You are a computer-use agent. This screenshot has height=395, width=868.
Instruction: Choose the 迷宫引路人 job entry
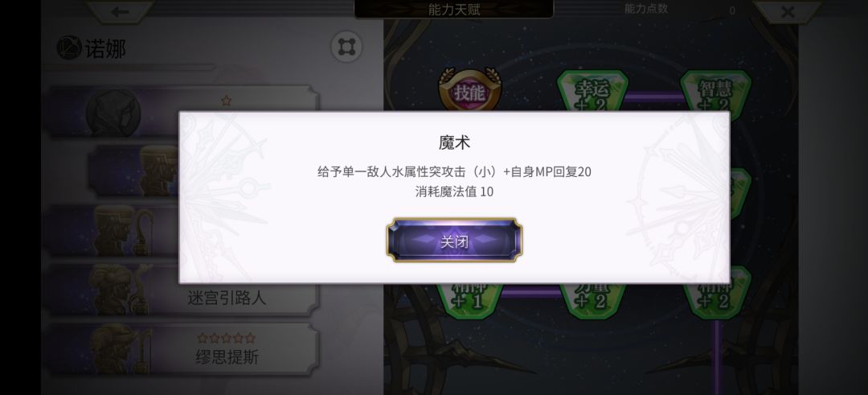pos(183,290)
